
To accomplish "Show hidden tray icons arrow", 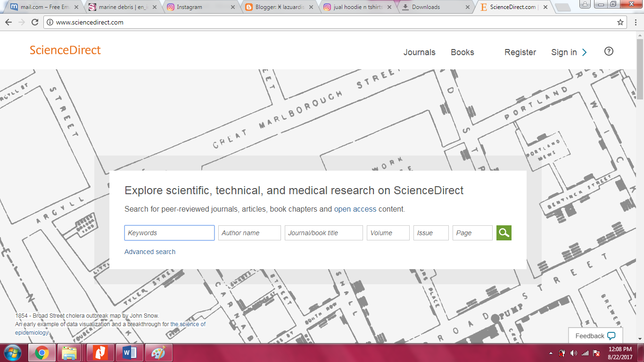I will (551, 353).
